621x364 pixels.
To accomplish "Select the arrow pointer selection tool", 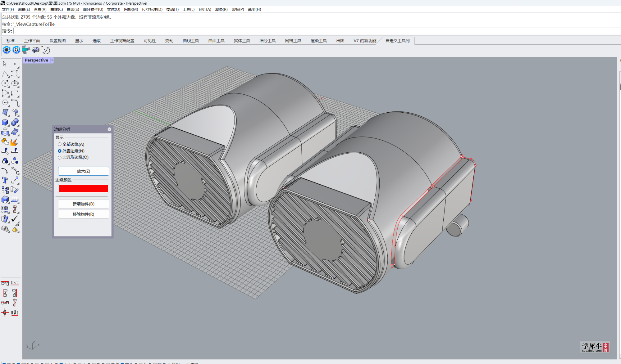I will pyautogui.click(x=5, y=64).
